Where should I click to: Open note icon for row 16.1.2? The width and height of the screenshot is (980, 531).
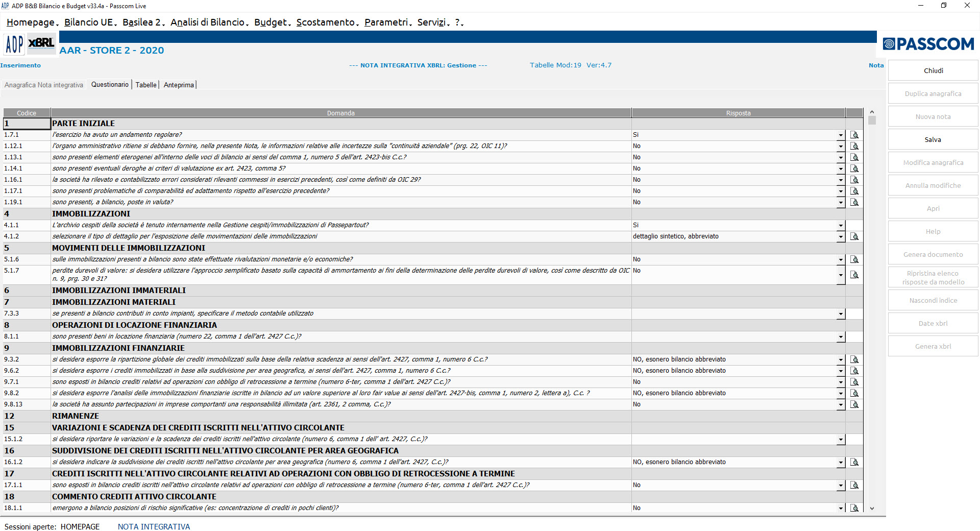854,462
